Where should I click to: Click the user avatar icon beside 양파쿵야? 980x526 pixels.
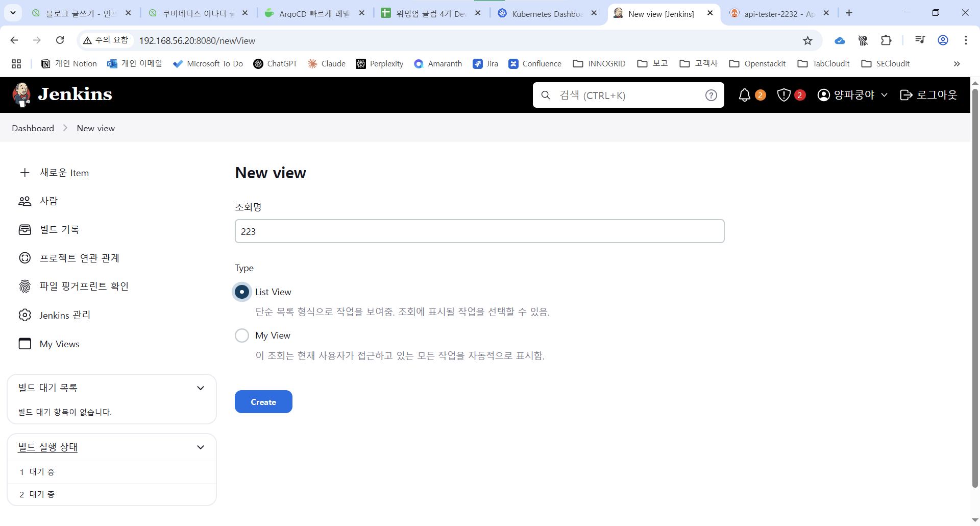[x=824, y=95]
